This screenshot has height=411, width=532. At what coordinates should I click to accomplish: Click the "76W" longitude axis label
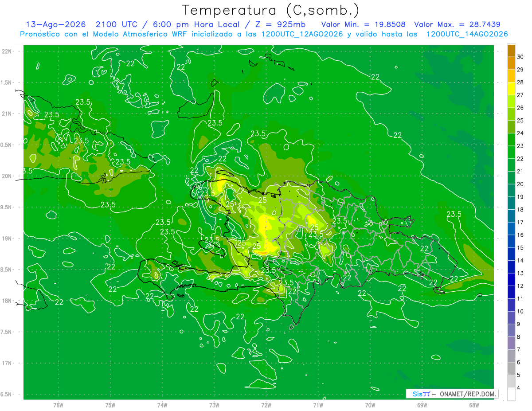pyautogui.click(x=58, y=405)
